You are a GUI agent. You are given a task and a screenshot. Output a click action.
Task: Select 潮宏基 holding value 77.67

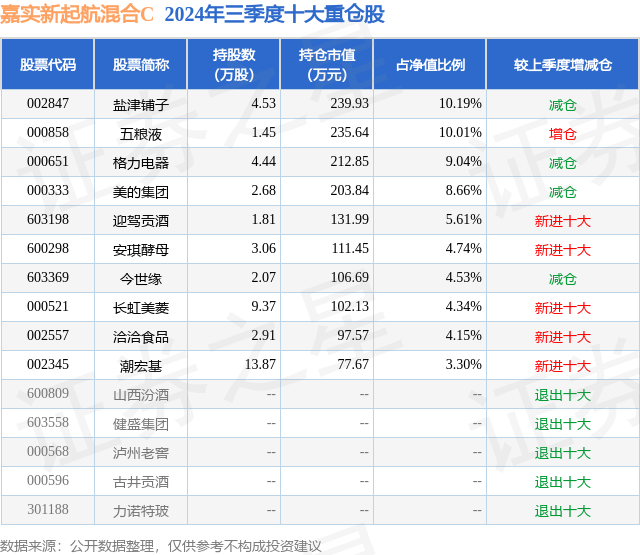coord(353,364)
